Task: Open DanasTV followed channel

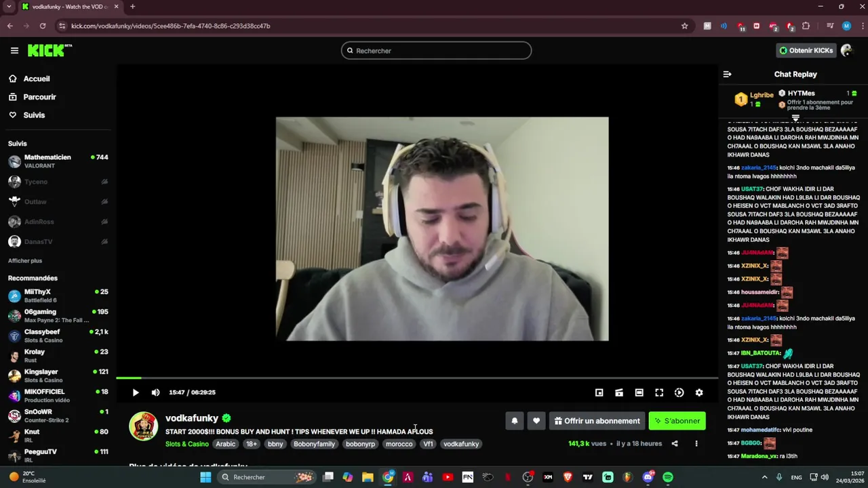Action: (x=58, y=242)
